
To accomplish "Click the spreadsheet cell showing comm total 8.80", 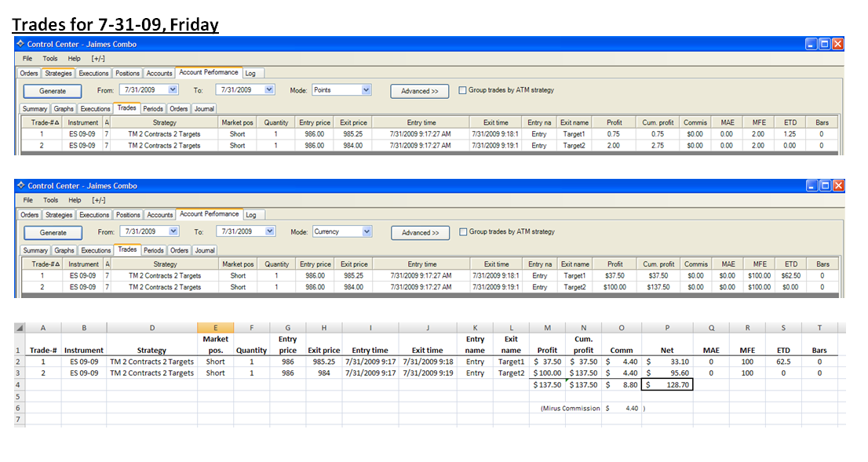I will tap(621, 384).
